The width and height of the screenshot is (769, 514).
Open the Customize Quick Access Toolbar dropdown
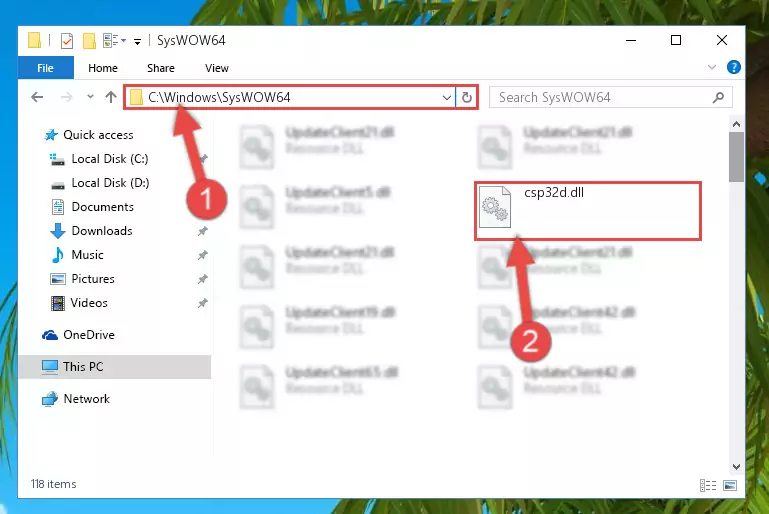pyautogui.click(x=137, y=42)
